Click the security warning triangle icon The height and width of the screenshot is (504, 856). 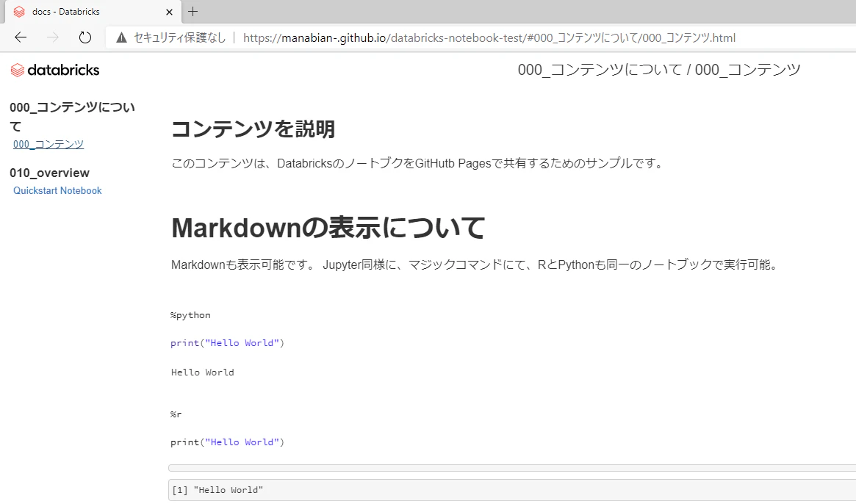click(122, 37)
